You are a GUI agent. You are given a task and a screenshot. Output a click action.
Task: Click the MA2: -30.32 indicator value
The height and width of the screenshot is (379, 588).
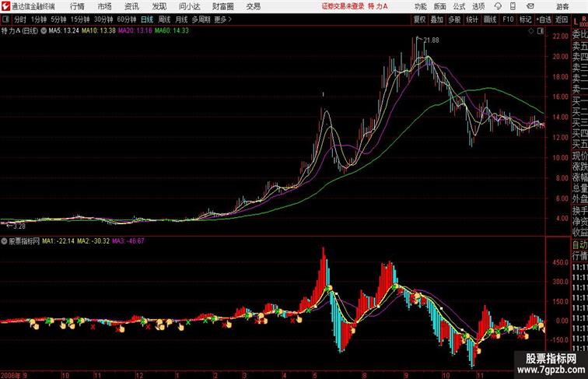tap(93, 241)
